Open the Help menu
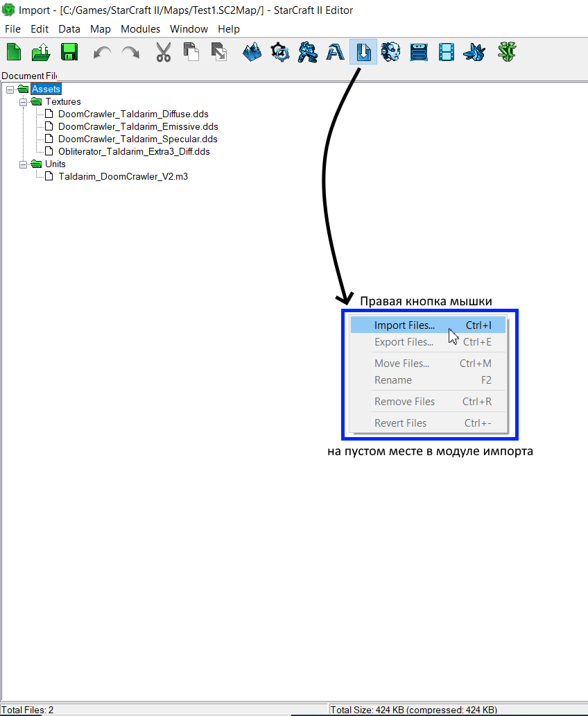Viewport: 588px width, 716px height. tap(229, 28)
